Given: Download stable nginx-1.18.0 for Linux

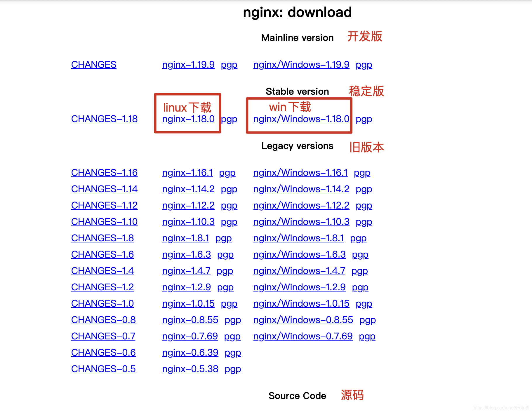Looking at the screenshot, I should pos(188,119).
